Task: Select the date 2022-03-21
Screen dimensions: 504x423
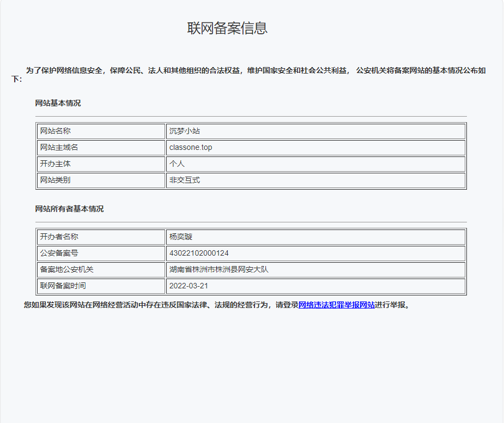Action: coord(189,286)
